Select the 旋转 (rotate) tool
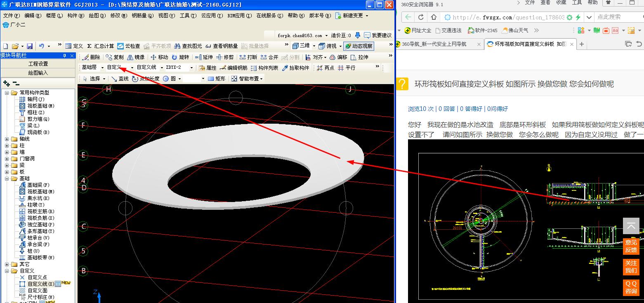This screenshot has height=303, width=644. (x=180, y=57)
